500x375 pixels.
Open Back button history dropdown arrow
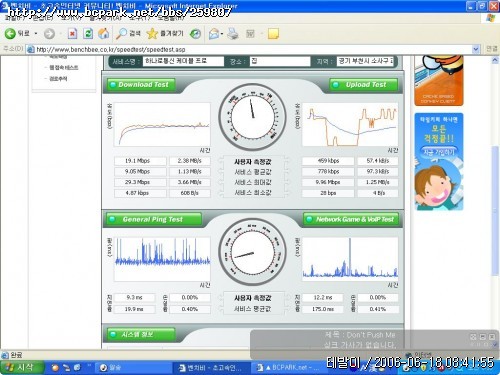[x=36, y=34]
